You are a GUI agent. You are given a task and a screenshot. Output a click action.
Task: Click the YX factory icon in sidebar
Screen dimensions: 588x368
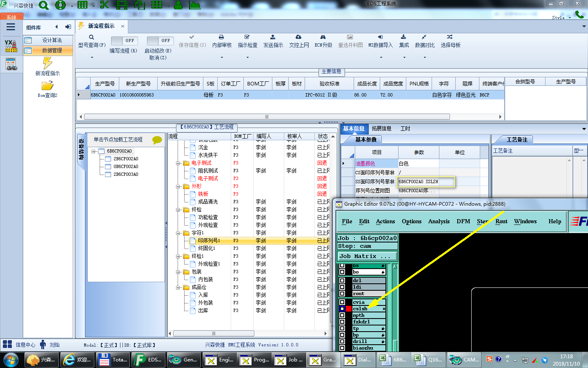11,46
